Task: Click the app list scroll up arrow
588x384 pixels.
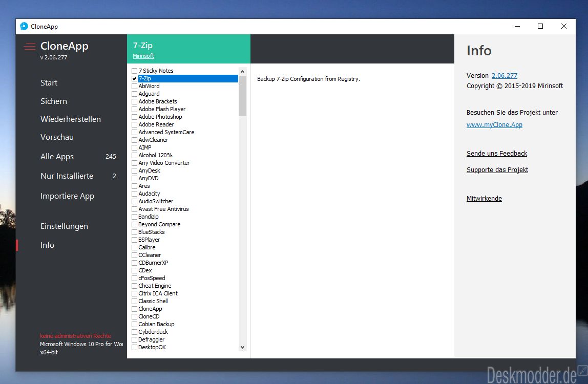Action: point(242,71)
